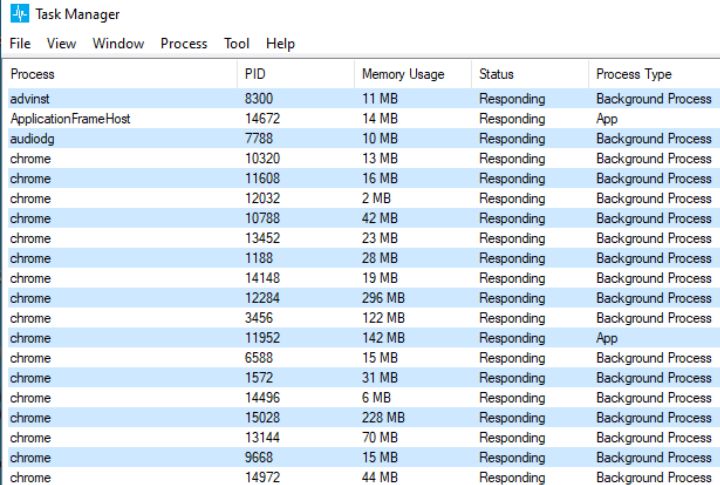This screenshot has height=485, width=720.
Task: Open the View menu
Action: tap(61, 43)
